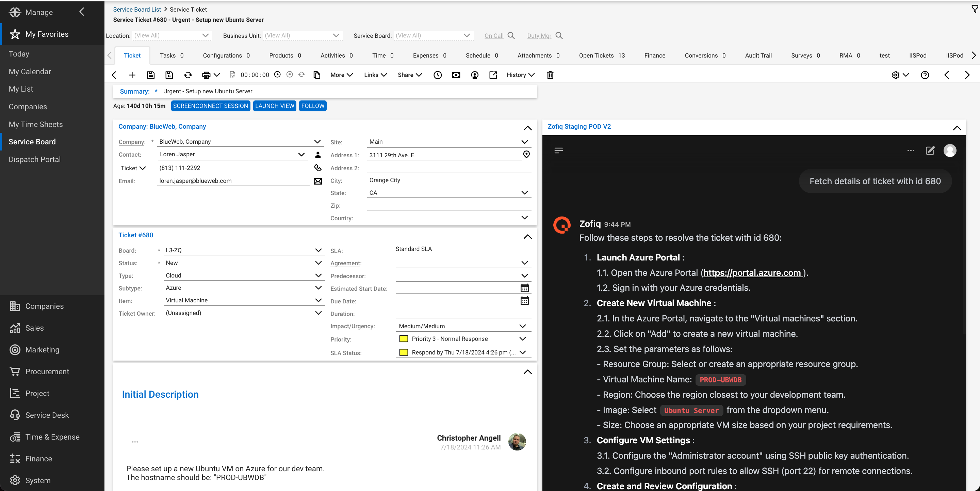Screen dimensions: 980x491
Task: Open the gear settings dropdown in toolbar
Action: [x=900, y=75]
